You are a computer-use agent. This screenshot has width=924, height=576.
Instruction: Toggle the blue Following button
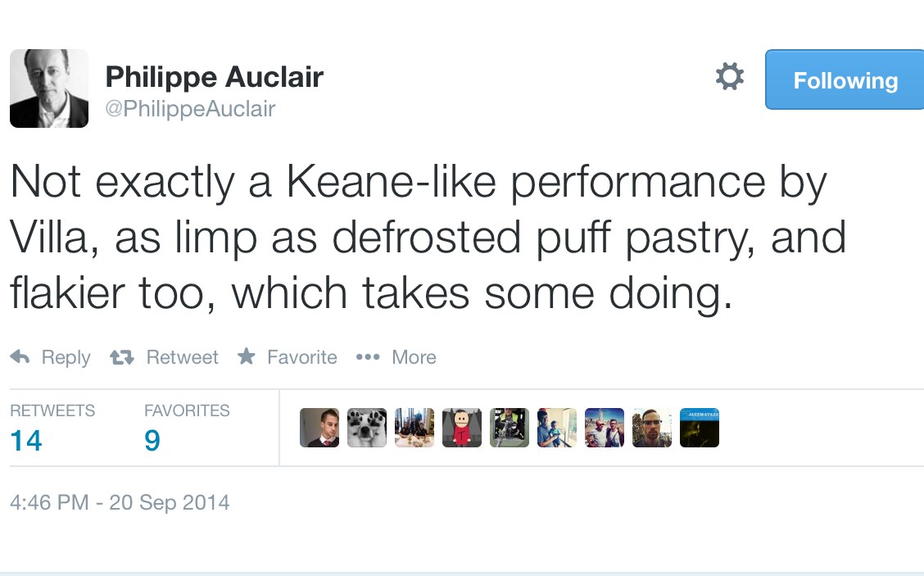(845, 80)
